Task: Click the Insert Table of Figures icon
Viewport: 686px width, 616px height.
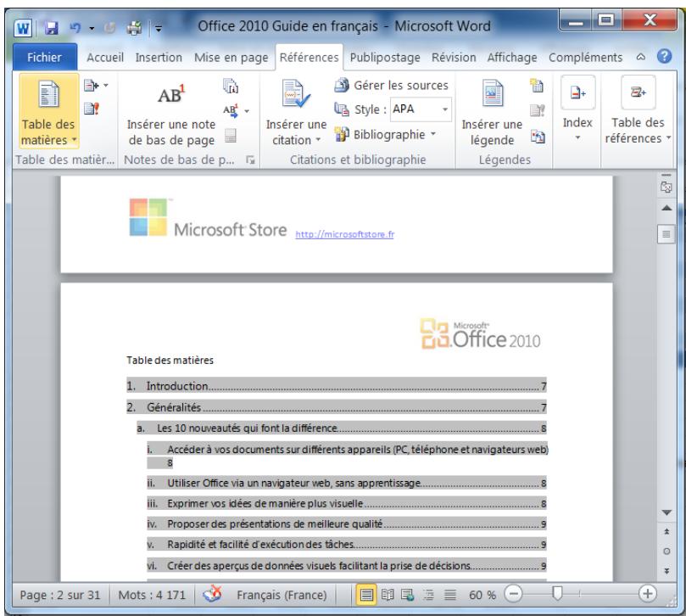Action: click(x=538, y=86)
